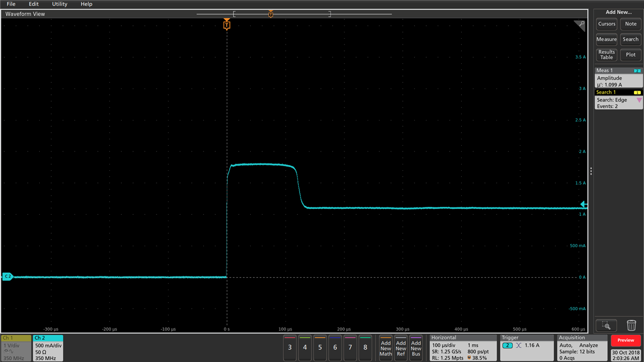
Task: Open the Edit menu
Action: [x=34, y=4]
